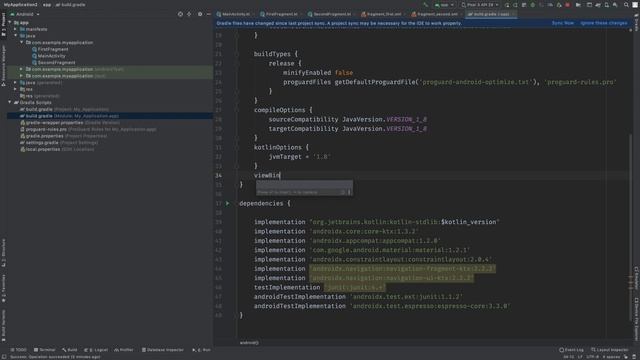The height and width of the screenshot is (360, 640).
Task: Expand the java (generated) folder
Action: point(16,82)
